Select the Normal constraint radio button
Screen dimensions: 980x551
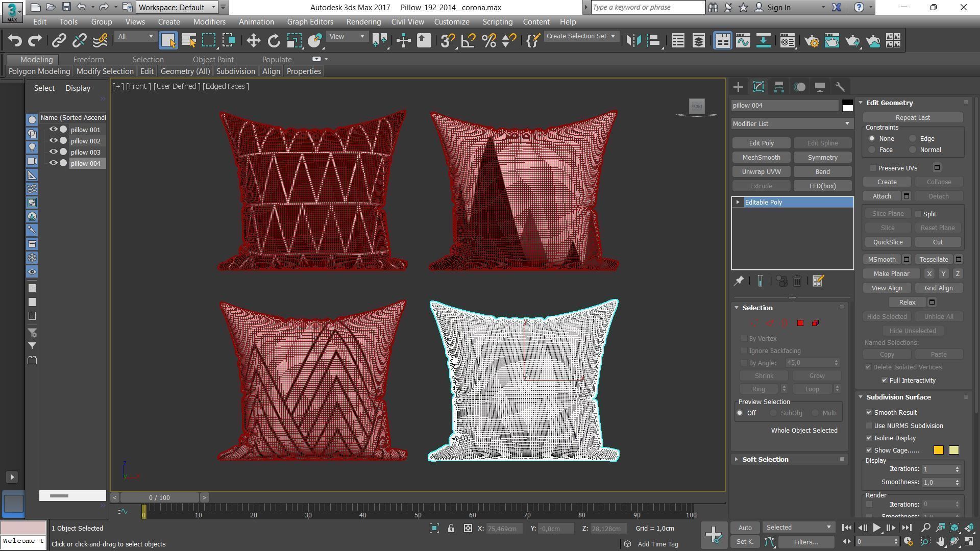pos(913,150)
